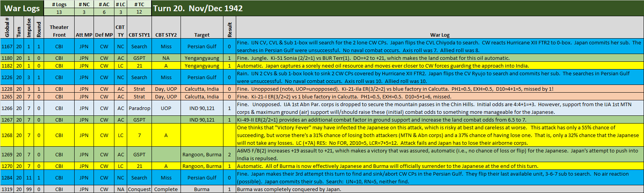Select 'Strat' cell in row 1228
The height and width of the screenshot is (193, 644).
[139, 89]
